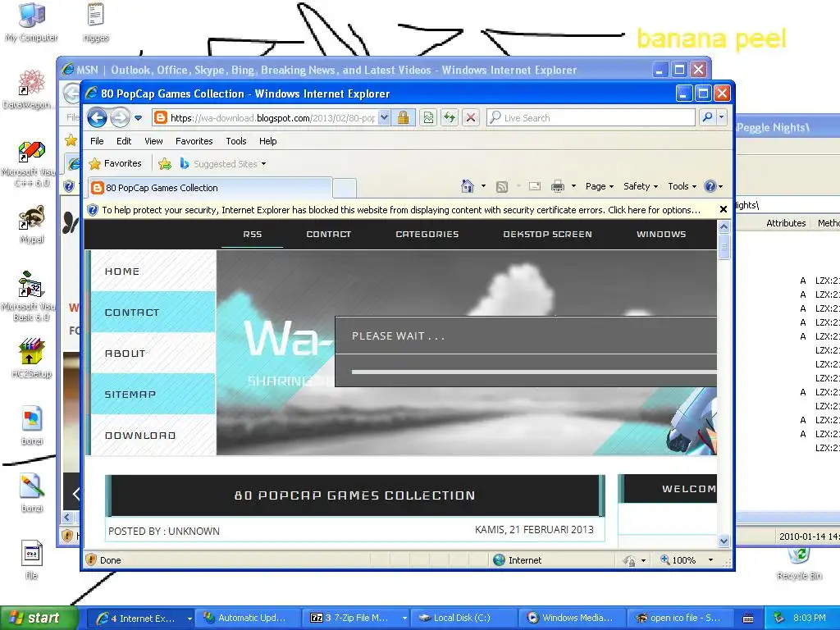Click RSS in the site top navigation
Viewport: 840px width, 630px height.
253,234
